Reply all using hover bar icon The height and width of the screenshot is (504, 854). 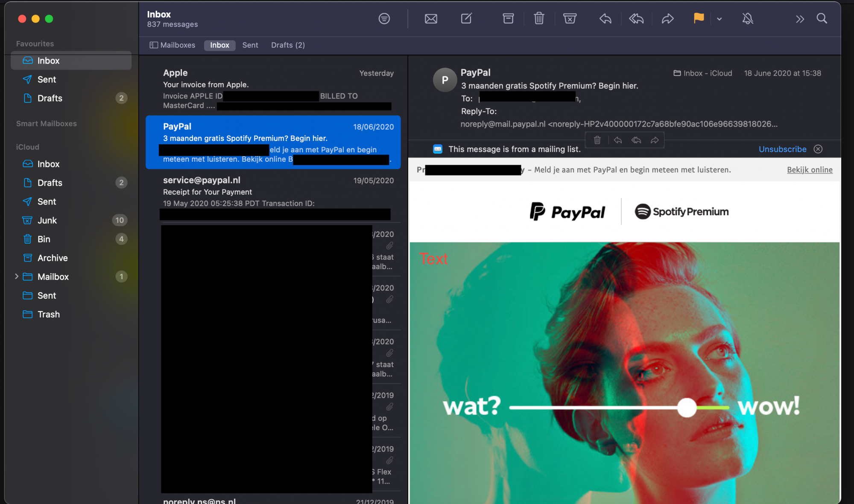click(x=636, y=140)
